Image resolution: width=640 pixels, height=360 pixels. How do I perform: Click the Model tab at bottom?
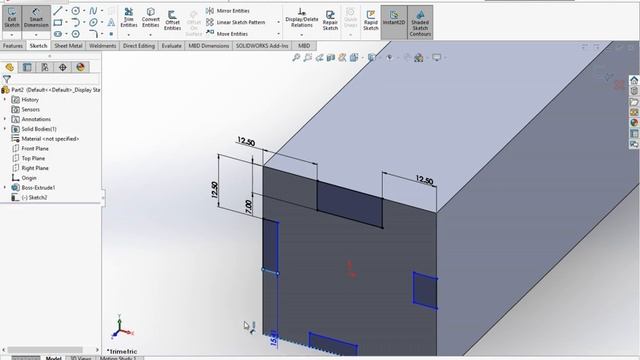click(53, 358)
